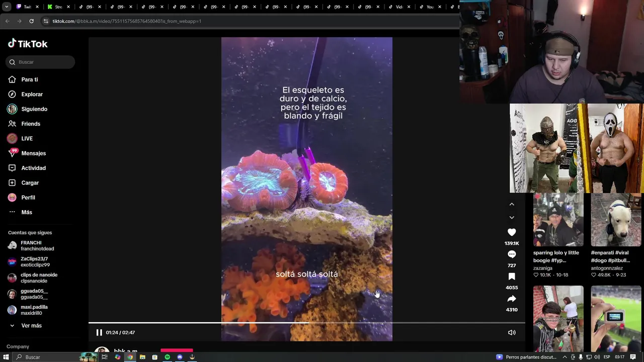Image resolution: width=644 pixels, height=362 pixels.
Task: Open File Explorer from taskbar
Action: (x=142, y=357)
